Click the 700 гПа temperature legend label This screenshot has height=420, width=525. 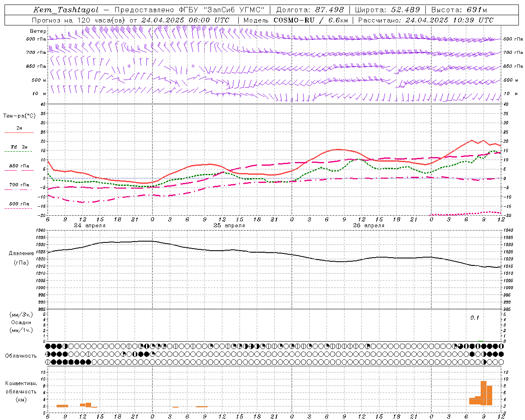coord(19,185)
